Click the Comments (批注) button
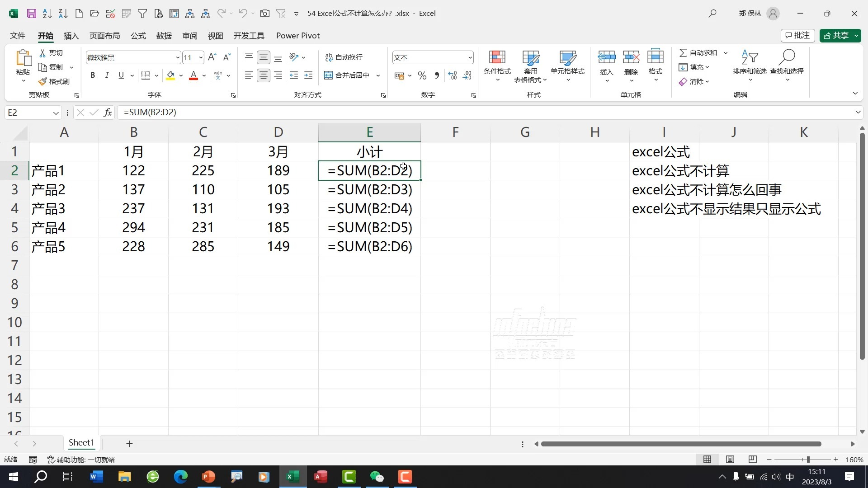The height and width of the screenshot is (488, 868). pyautogui.click(x=797, y=35)
